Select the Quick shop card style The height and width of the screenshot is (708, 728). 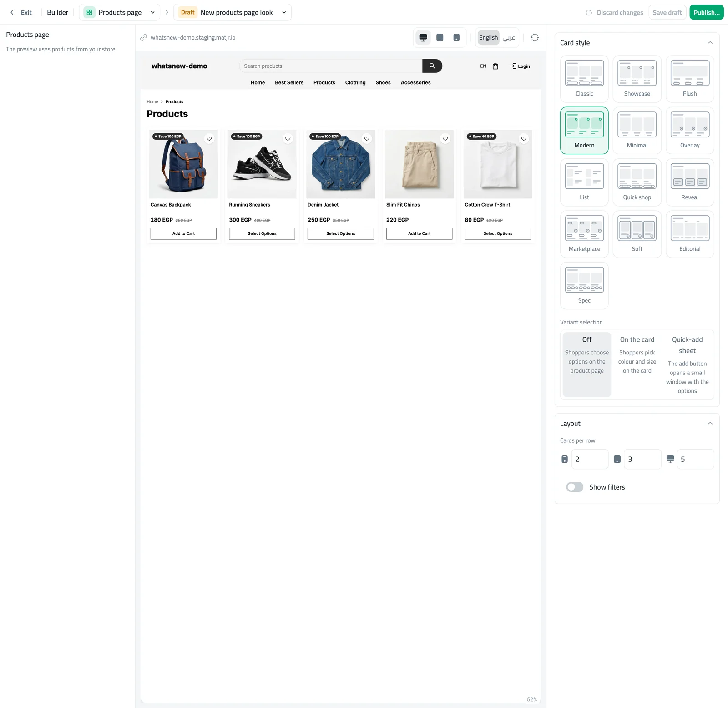(637, 182)
